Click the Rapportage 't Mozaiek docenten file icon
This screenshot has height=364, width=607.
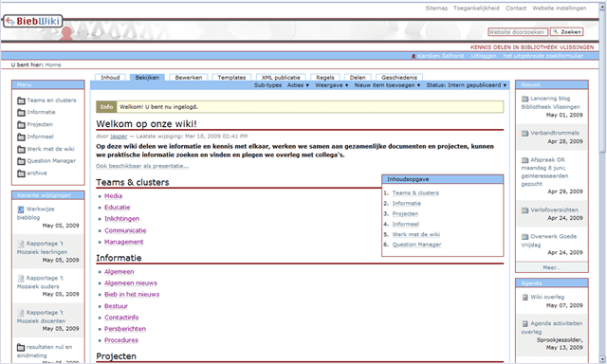[x=21, y=313]
